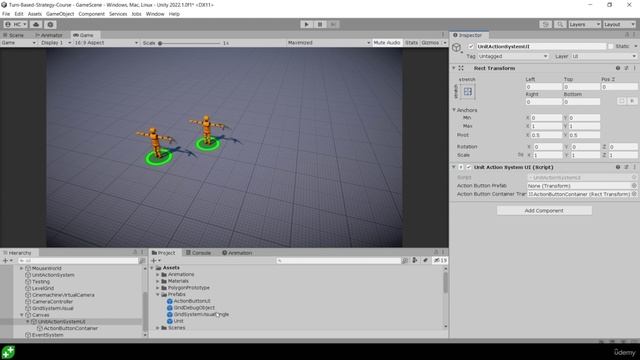
Task: Click the Hierarchy search field
Action: click(x=78, y=260)
